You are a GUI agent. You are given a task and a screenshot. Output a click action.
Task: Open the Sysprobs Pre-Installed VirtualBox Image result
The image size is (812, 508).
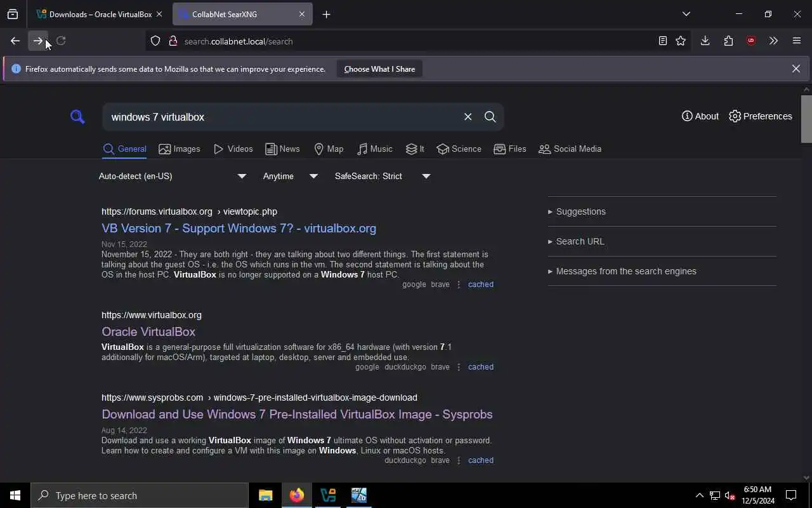coord(297,415)
